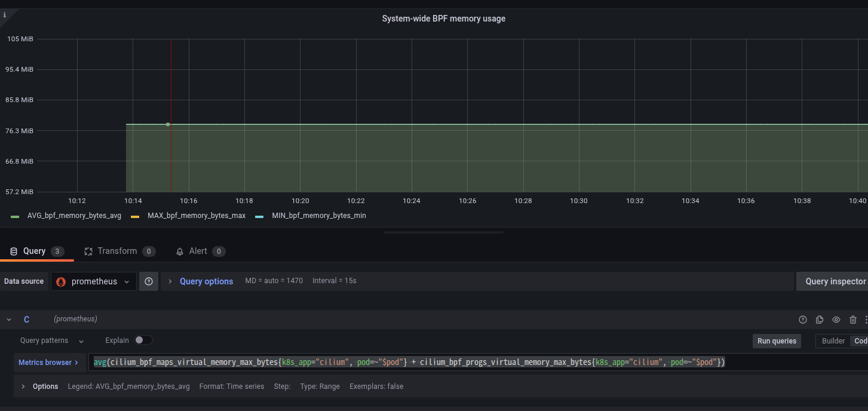
Task: Switch to the Code editor mode
Action: pyautogui.click(x=860, y=341)
